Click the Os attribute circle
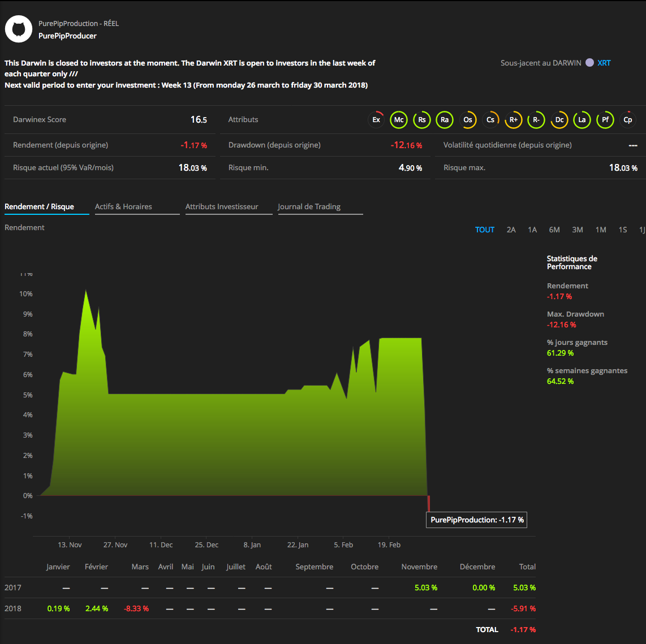Screen dimensions: 646x644 (x=468, y=120)
